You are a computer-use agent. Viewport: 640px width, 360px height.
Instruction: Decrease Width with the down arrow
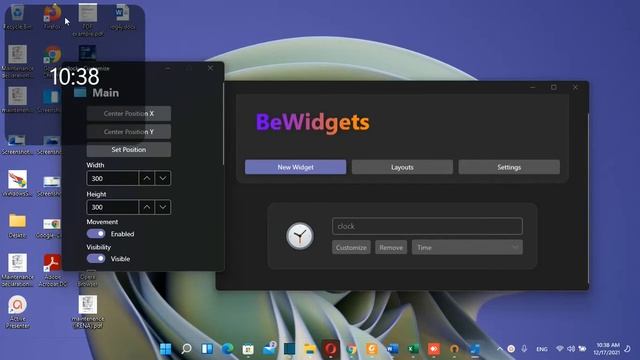pos(163,178)
